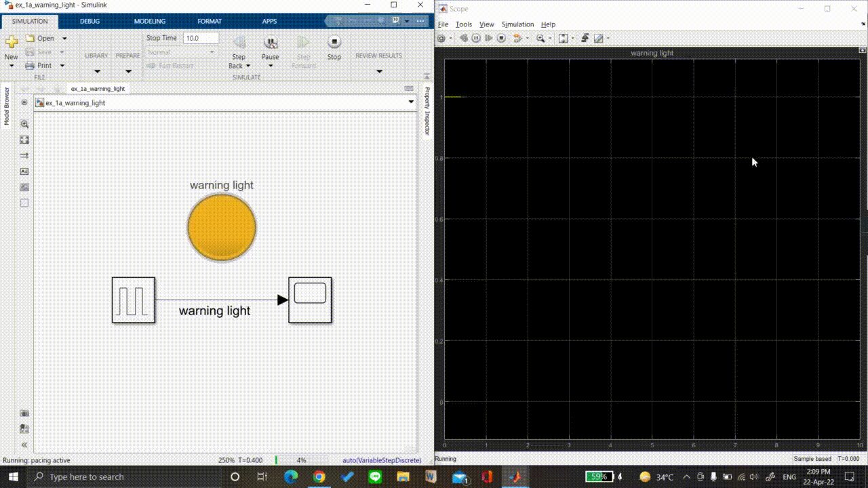This screenshot has width=868, height=488.
Task: Click the New model icon
Action: (x=12, y=43)
